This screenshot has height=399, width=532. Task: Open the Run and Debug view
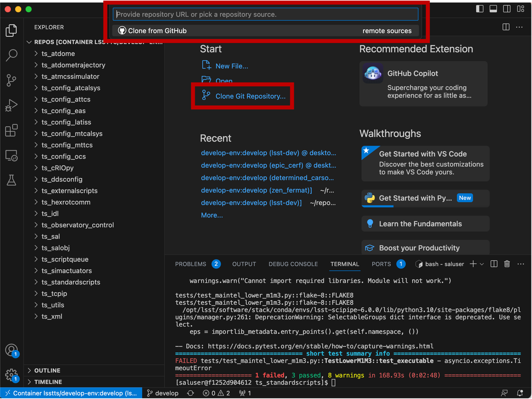click(x=11, y=105)
